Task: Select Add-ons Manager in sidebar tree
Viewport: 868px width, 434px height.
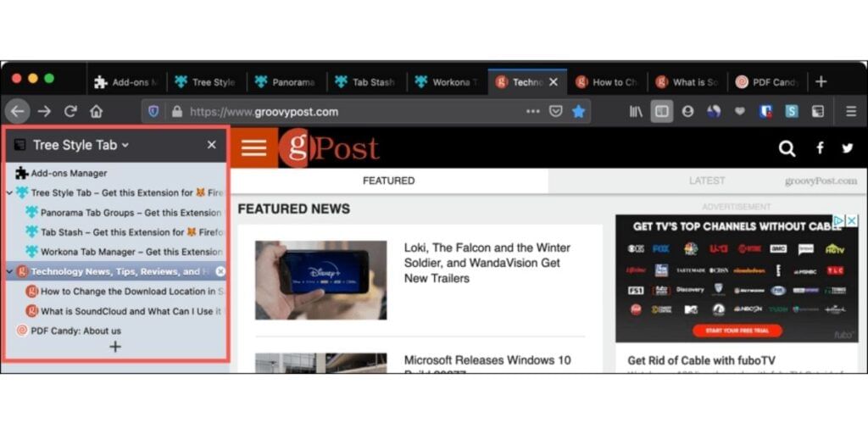Action: pos(115,173)
